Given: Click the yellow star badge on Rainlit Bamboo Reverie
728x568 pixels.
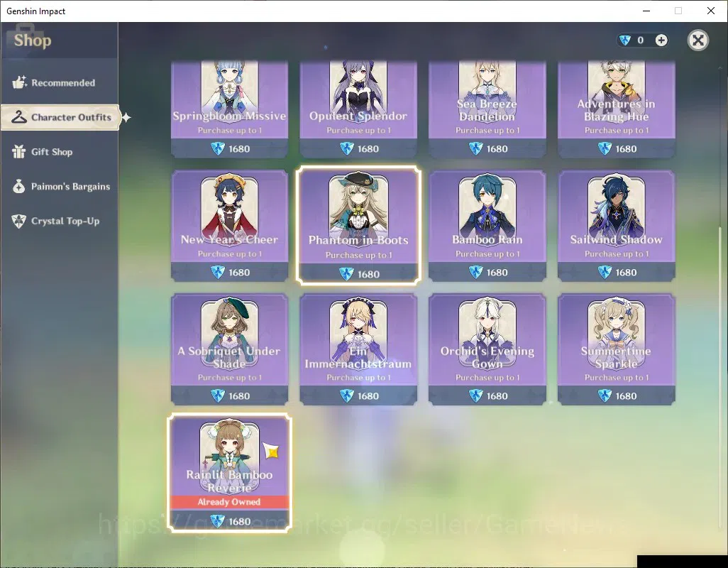Looking at the screenshot, I should [271, 451].
